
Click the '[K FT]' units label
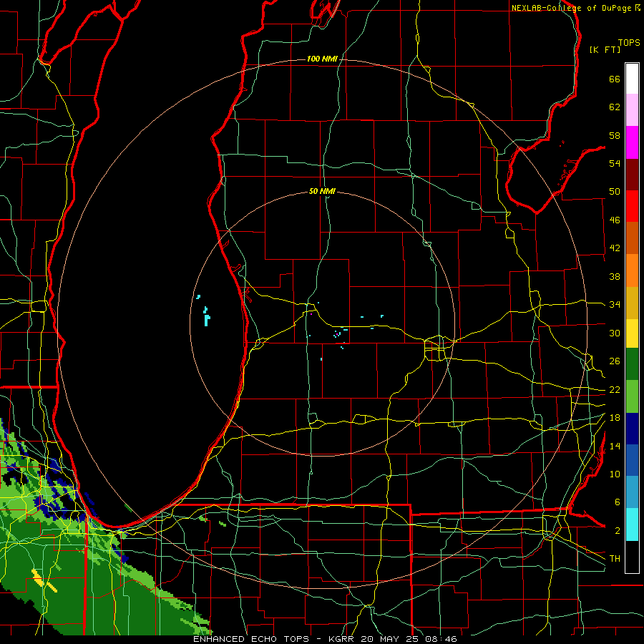[605, 49]
